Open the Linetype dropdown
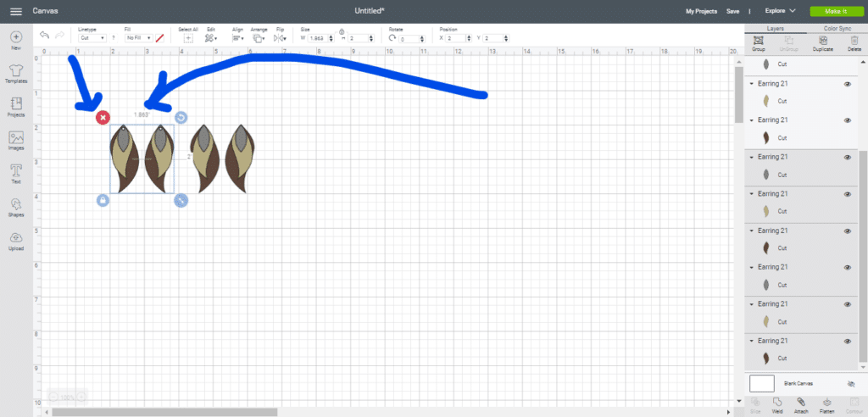The height and width of the screenshot is (417, 868). click(92, 38)
